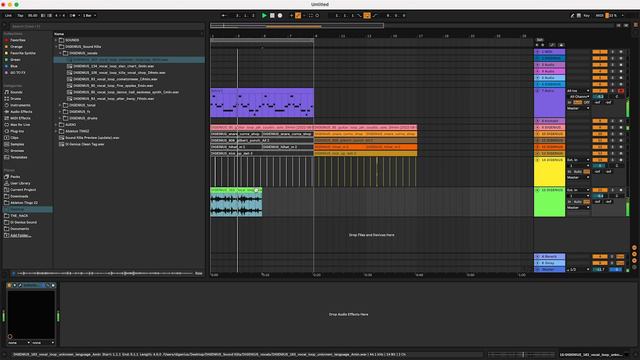Enable the Key map mode button
Screen dimensions: 640x360
pyautogui.click(x=587, y=15)
